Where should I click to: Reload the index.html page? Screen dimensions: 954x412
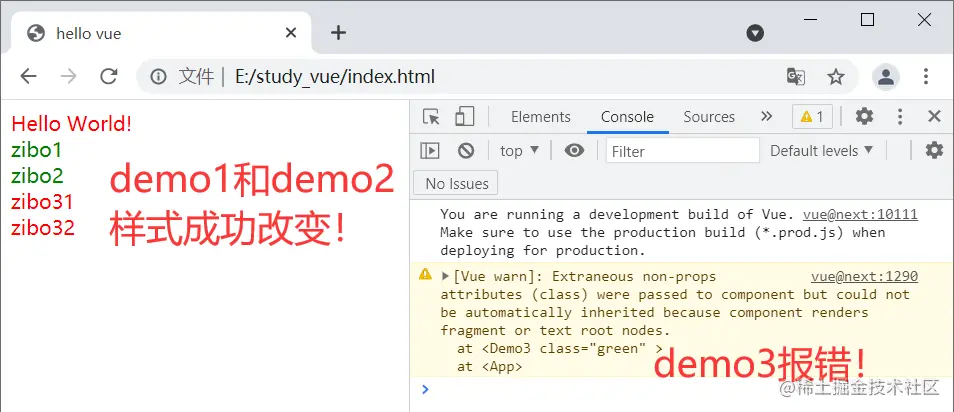(109, 76)
